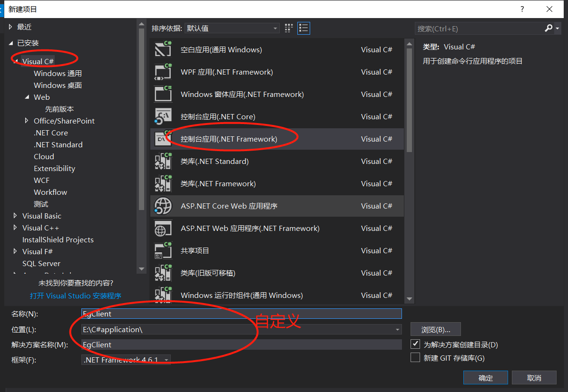This screenshot has width=568, height=392.
Task: Collapse the 已安装 (installed) tree node
Action: [11, 43]
